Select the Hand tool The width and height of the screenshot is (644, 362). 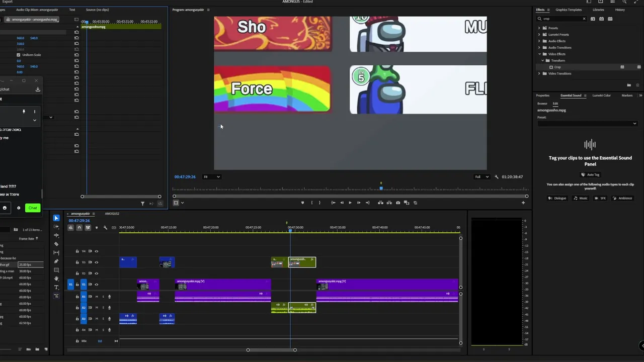click(x=56, y=279)
